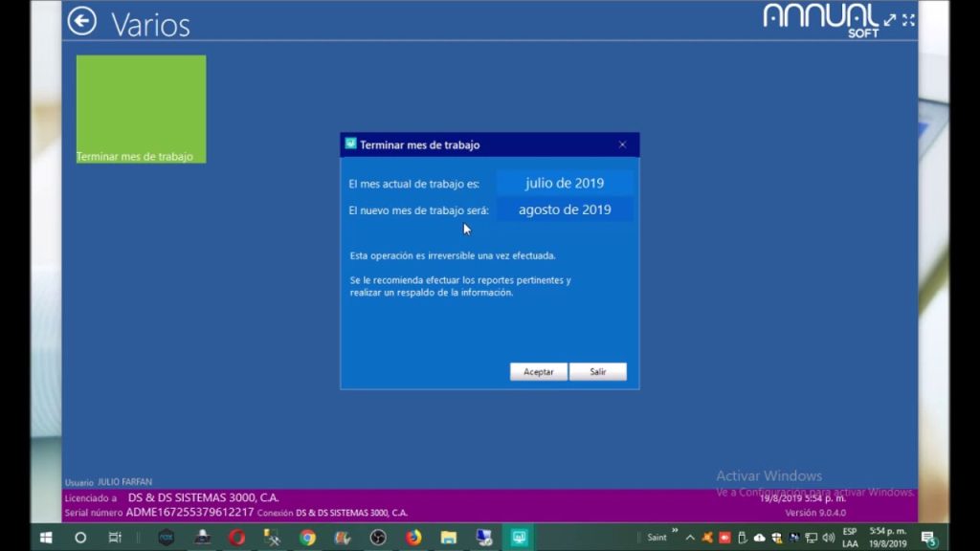Open Task View from the taskbar
Viewport: 980px width, 551px height.
click(115, 537)
